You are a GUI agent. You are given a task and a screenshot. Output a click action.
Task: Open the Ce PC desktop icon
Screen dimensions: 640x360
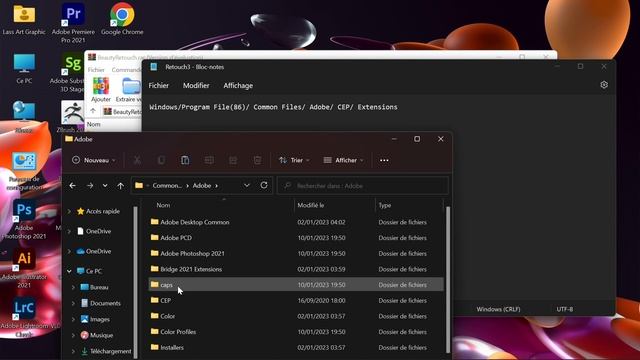point(24,69)
